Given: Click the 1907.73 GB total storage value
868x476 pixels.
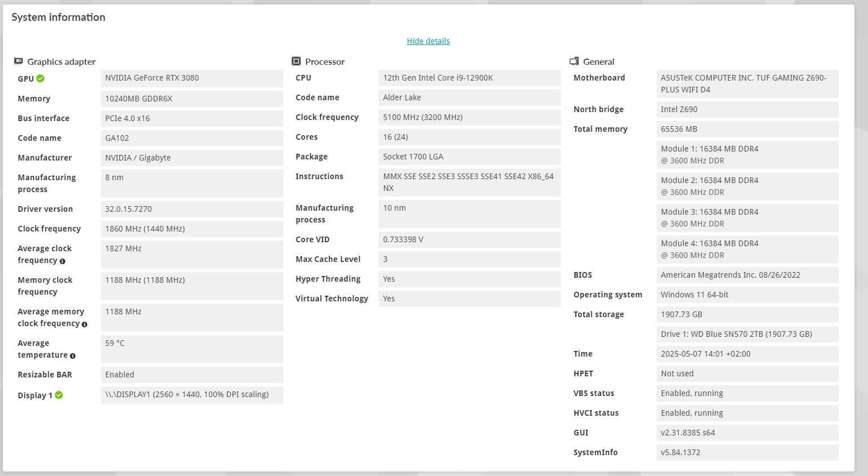Looking at the screenshot, I should [747, 314].
